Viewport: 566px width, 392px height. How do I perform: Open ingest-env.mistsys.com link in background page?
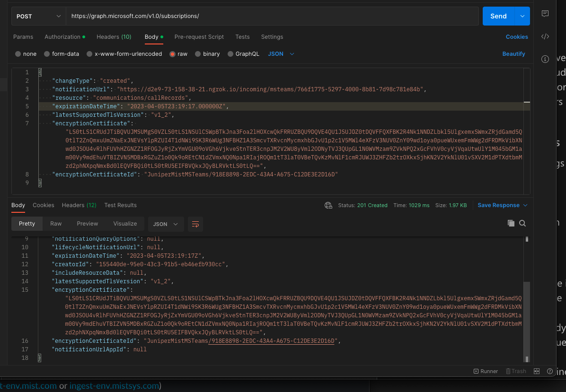click(114, 385)
